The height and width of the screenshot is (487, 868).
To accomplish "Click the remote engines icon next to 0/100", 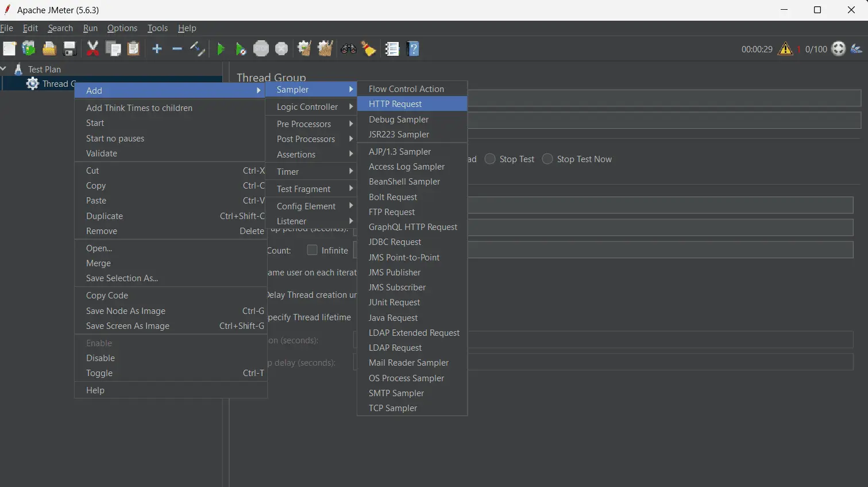I will click(x=839, y=49).
